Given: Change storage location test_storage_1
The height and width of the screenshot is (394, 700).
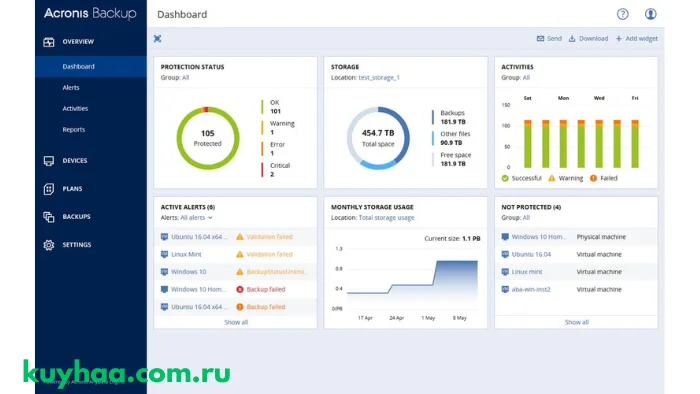Looking at the screenshot, I should (379, 78).
